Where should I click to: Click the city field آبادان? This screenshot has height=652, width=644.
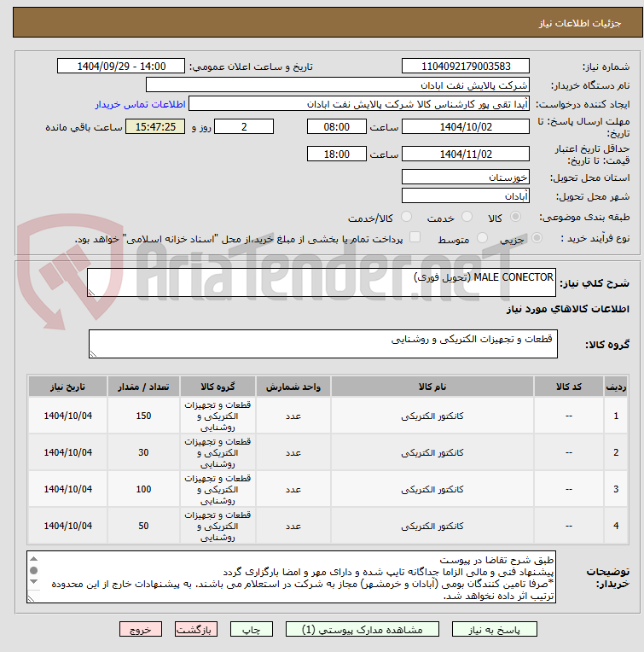[x=466, y=196]
